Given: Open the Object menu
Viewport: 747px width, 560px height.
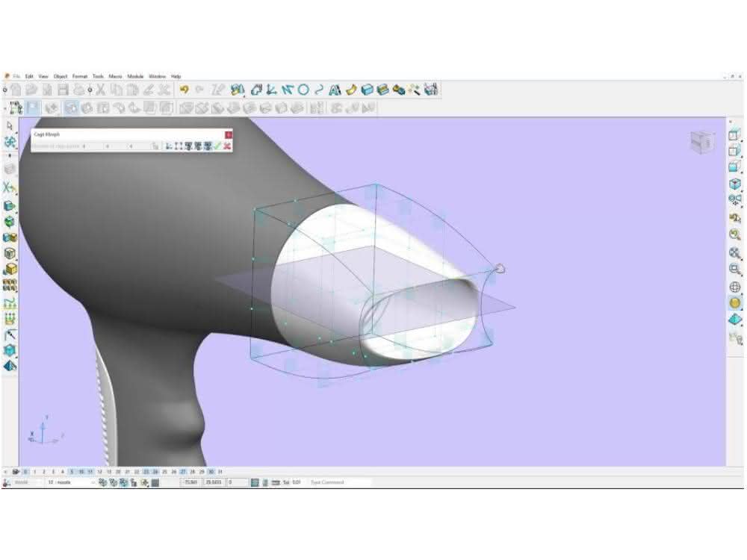Looking at the screenshot, I should 61,76.
